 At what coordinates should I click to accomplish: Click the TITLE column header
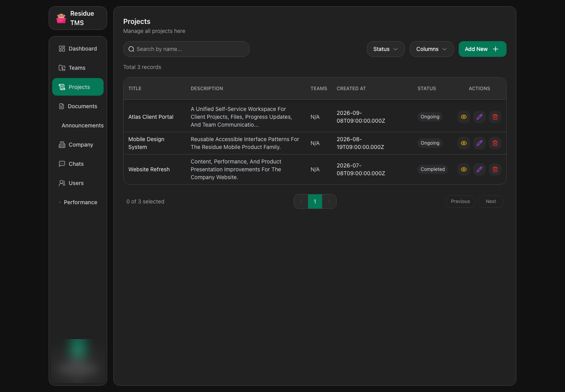tap(135, 89)
